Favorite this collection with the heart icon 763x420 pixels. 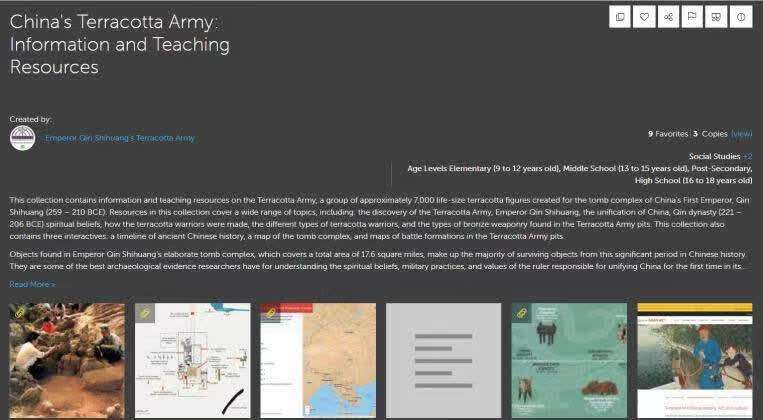point(644,17)
